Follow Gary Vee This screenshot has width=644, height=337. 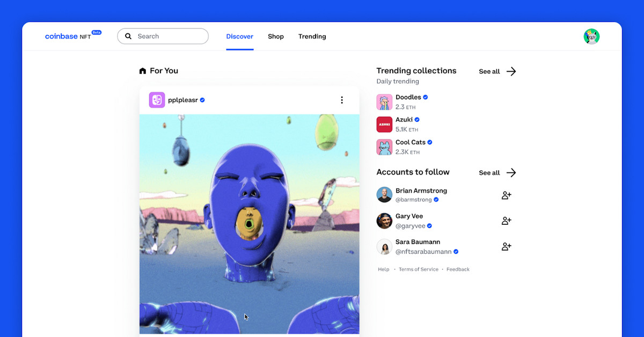click(506, 221)
